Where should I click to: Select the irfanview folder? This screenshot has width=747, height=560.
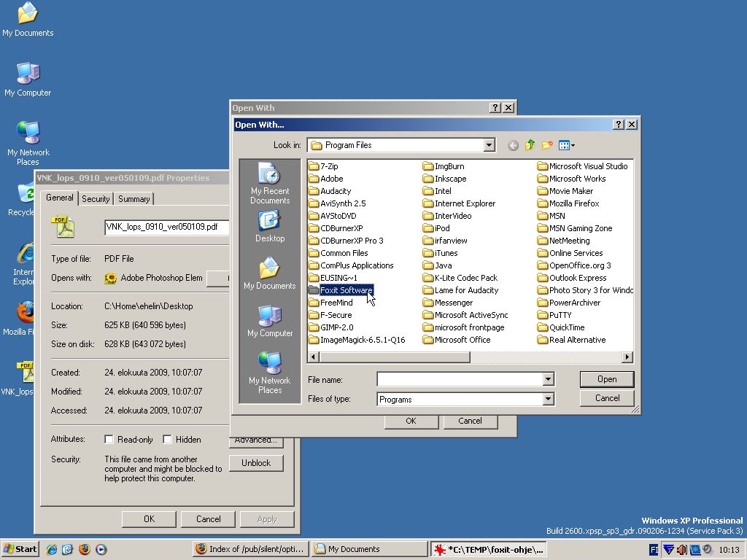pos(445,241)
